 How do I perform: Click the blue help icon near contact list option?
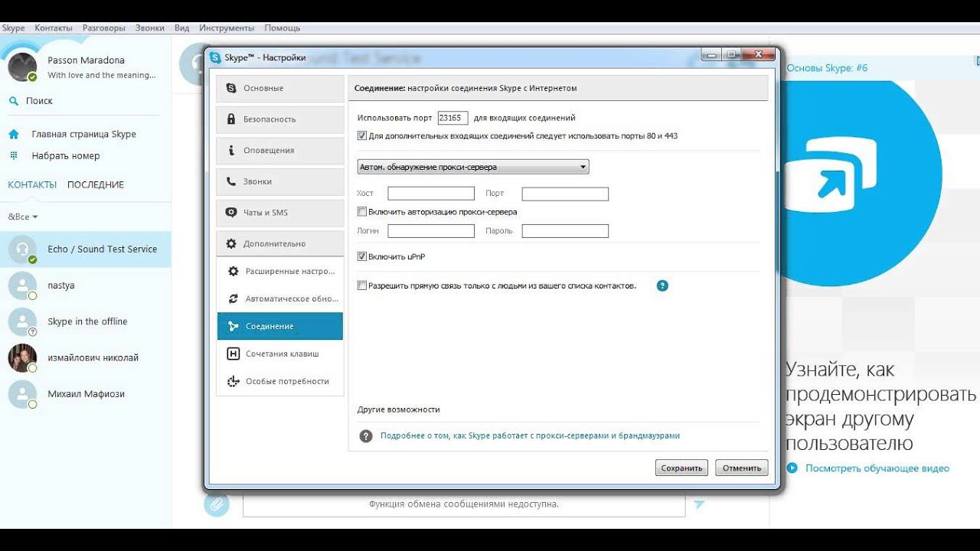point(663,285)
